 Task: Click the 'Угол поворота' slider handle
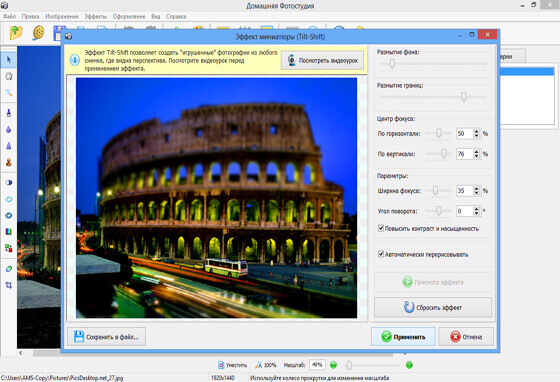coord(439,211)
